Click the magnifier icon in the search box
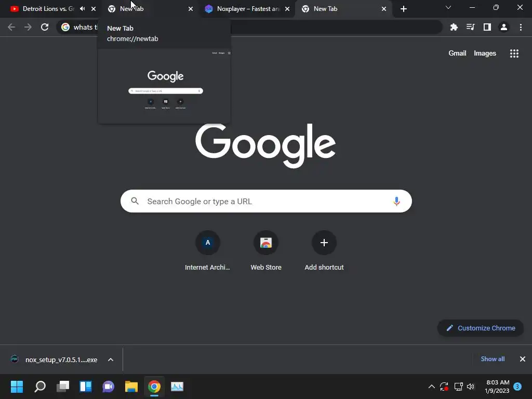532x399 pixels. (135, 201)
